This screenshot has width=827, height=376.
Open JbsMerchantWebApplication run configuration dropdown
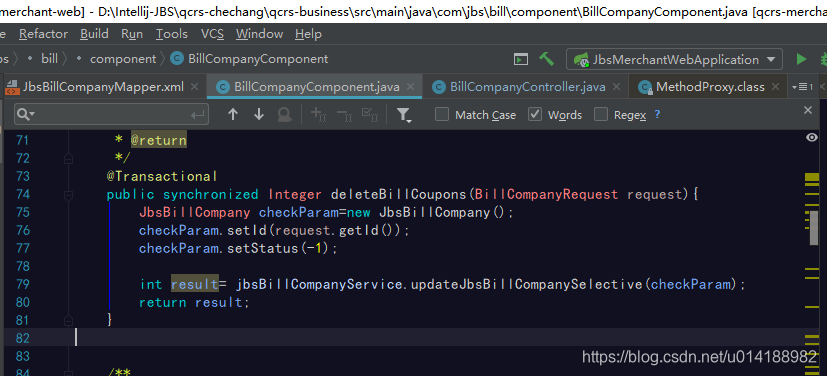coord(675,60)
